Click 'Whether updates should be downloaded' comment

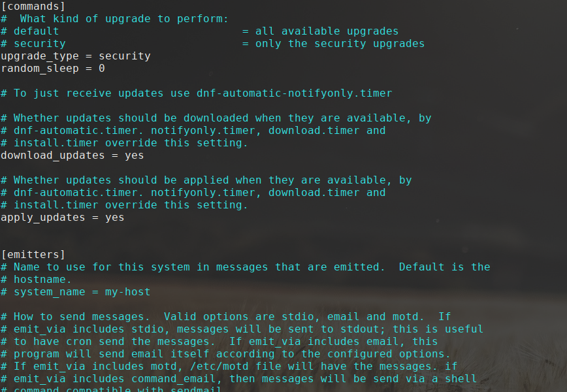point(131,118)
